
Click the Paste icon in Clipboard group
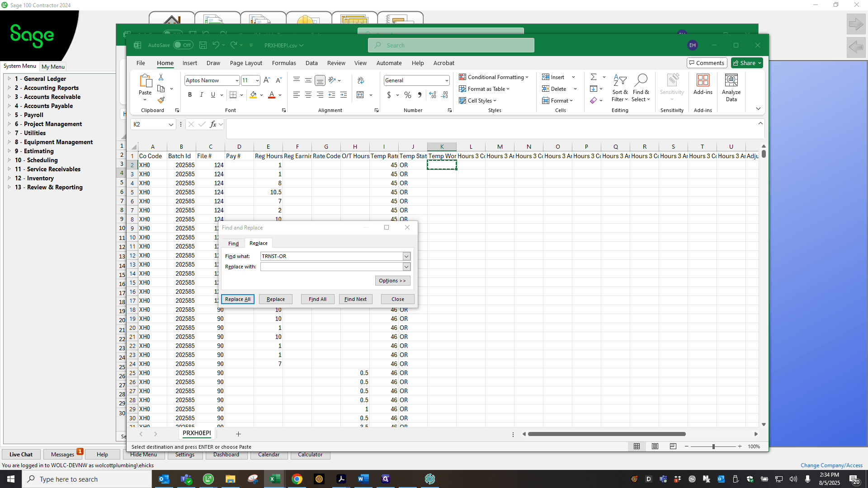[x=145, y=81]
